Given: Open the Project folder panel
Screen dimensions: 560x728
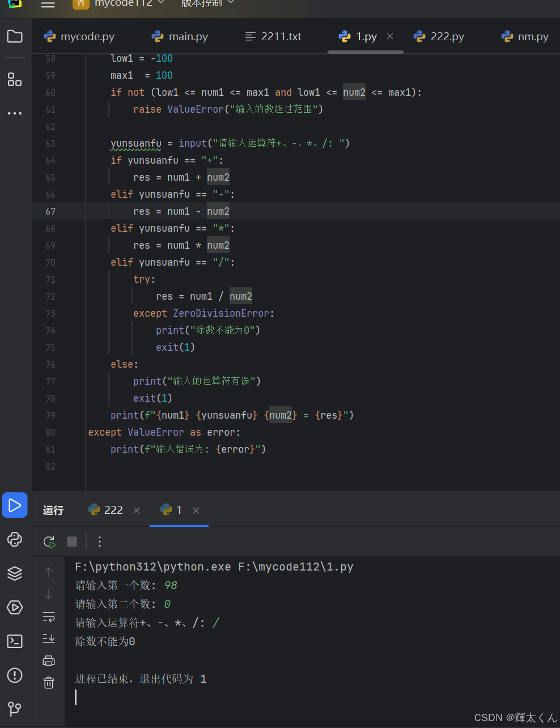Looking at the screenshot, I should 15,36.
